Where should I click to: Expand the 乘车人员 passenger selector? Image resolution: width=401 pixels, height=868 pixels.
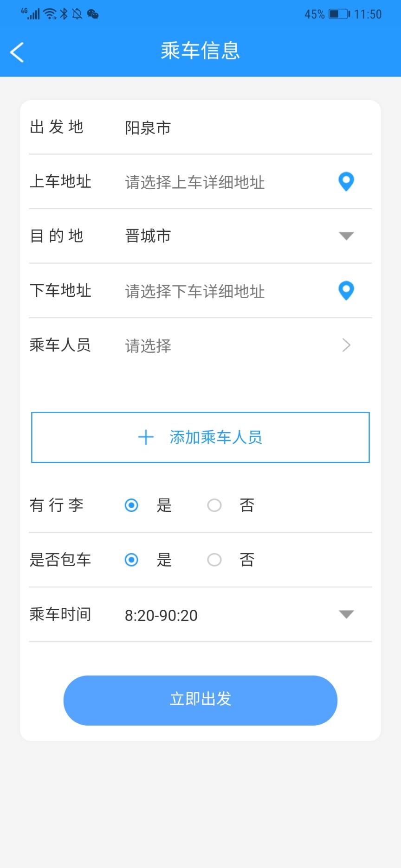[x=346, y=345]
